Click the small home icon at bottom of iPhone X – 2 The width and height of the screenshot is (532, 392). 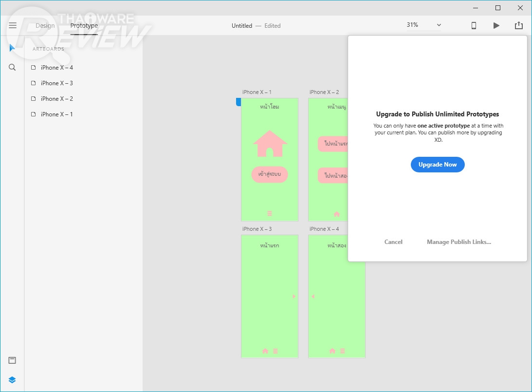[336, 214]
